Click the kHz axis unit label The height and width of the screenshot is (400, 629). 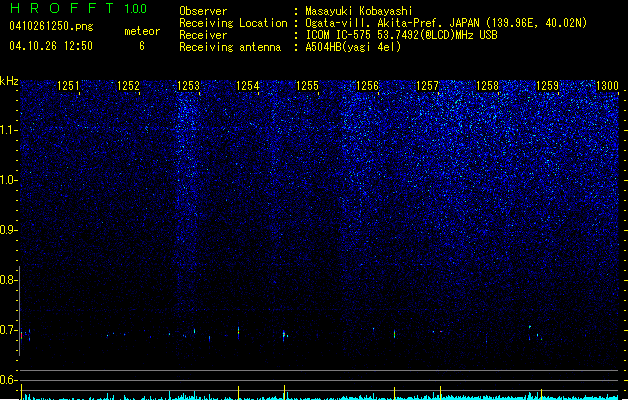(x=9, y=81)
